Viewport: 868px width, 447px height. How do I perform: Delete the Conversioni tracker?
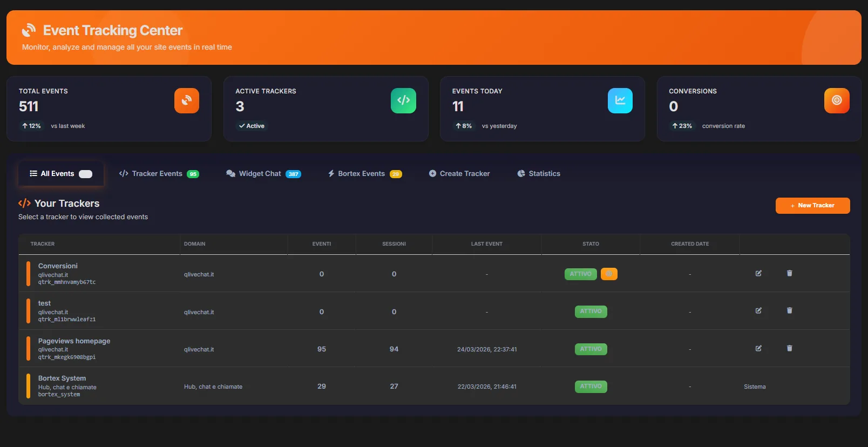coord(789,273)
